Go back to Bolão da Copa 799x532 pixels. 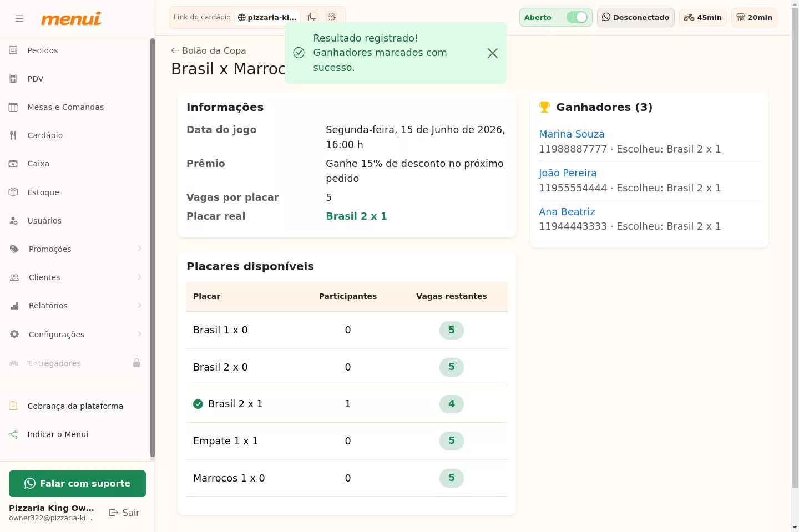pyautogui.click(x=209, y=50)
